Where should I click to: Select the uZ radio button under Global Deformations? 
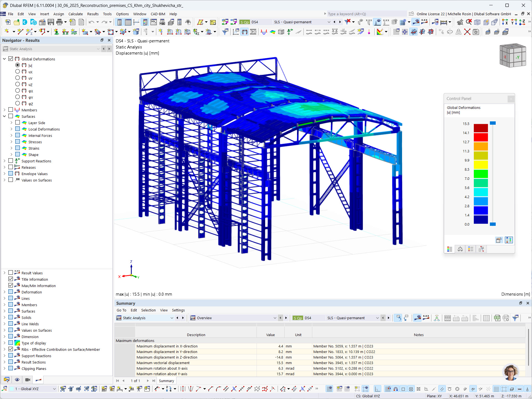[x=17, y=85]
